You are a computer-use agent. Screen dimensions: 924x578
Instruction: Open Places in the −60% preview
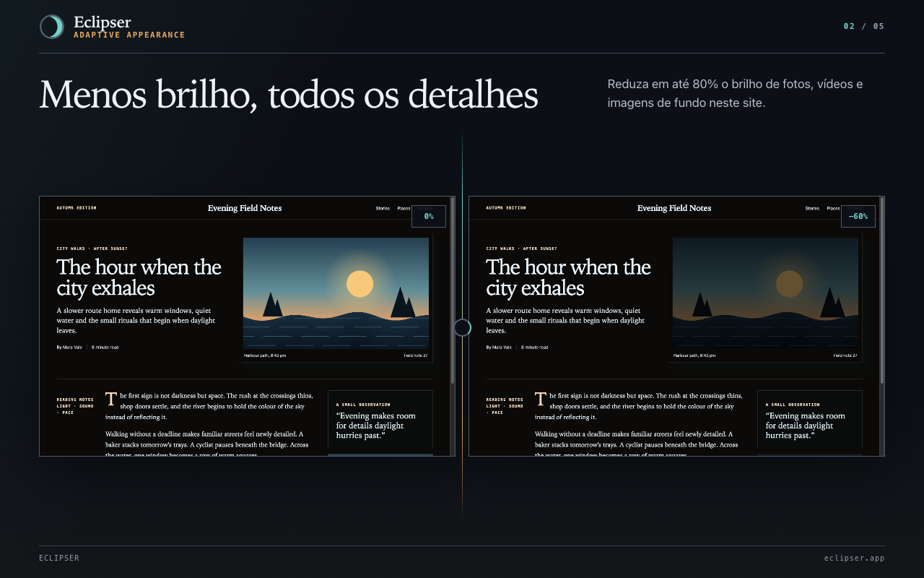pos(833,208)
